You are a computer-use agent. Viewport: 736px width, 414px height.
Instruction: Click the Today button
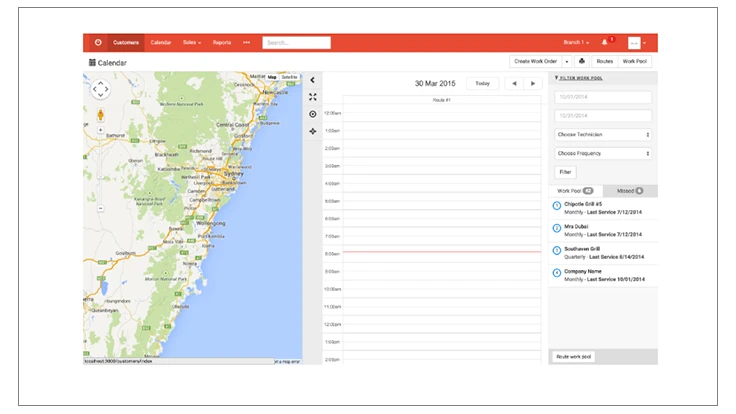click(482, 84)
